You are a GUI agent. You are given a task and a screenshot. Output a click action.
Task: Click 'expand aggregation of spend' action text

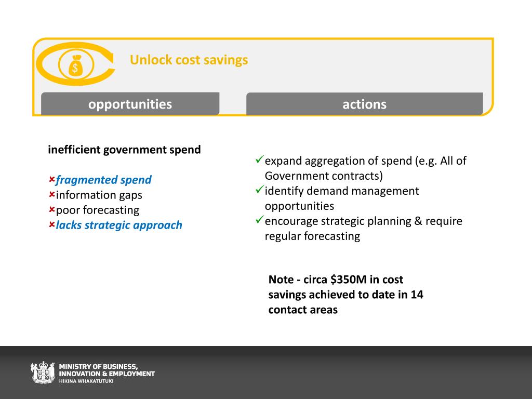click(366, 168)
